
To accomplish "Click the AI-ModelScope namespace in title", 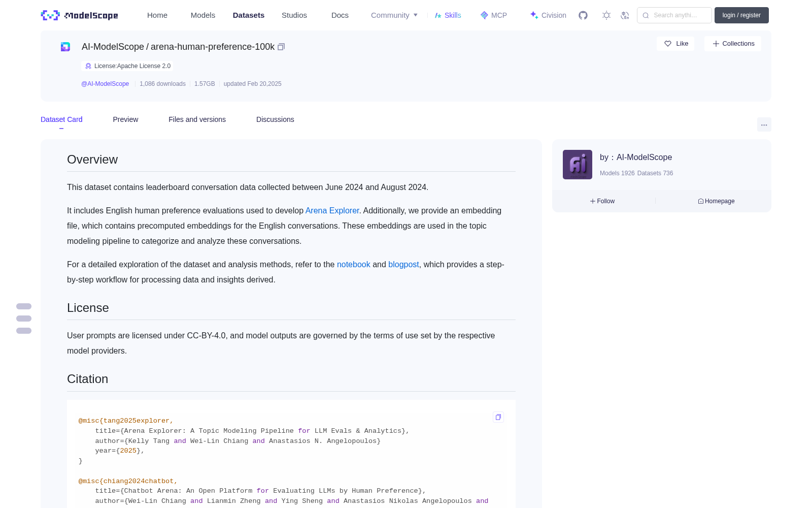I will tap(113, 47).
